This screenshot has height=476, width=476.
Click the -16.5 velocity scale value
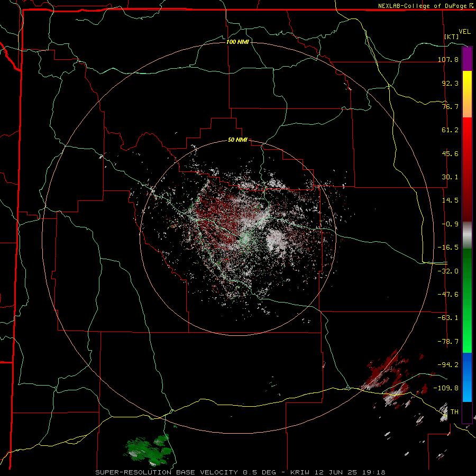point(448,248)
